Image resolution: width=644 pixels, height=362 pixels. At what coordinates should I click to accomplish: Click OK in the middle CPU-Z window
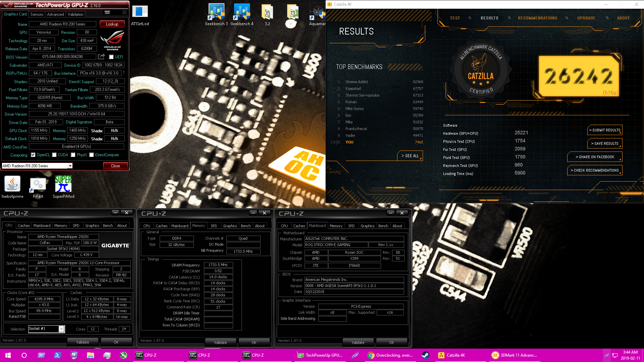click(x=254, y=343)
